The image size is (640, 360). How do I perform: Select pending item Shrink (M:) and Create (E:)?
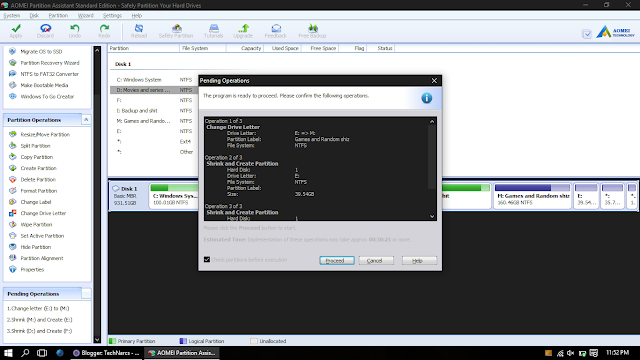click(40, 320)
